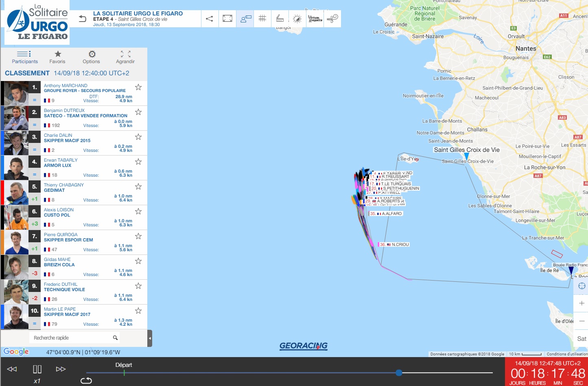Add Martin Le Pape to favorites

coord(138,311)
